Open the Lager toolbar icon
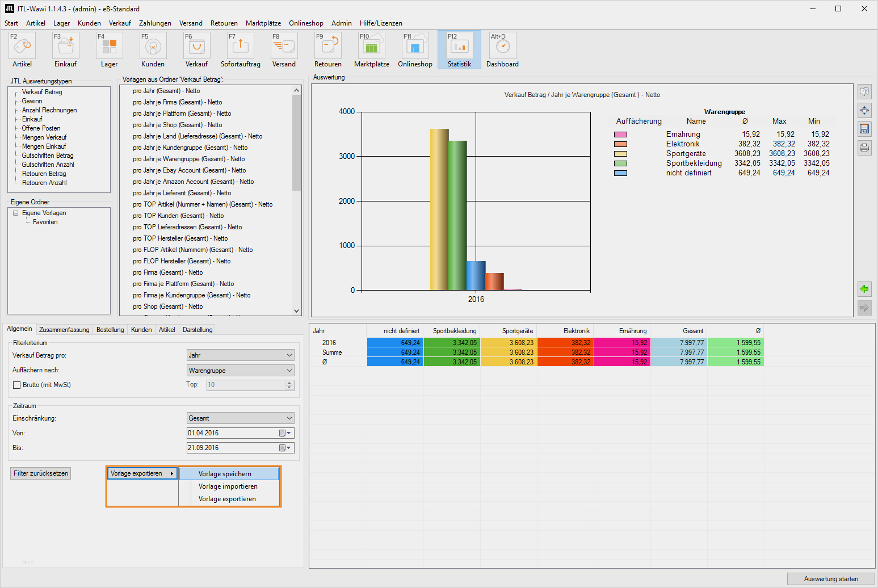878x588 pixels. click(110, 45)
